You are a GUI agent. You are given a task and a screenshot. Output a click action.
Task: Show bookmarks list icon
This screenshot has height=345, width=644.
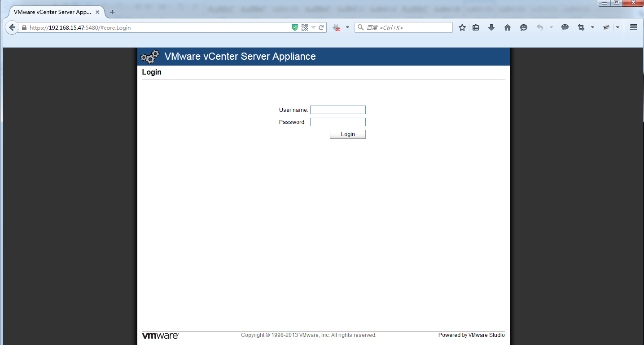click(x=476, y=27)
